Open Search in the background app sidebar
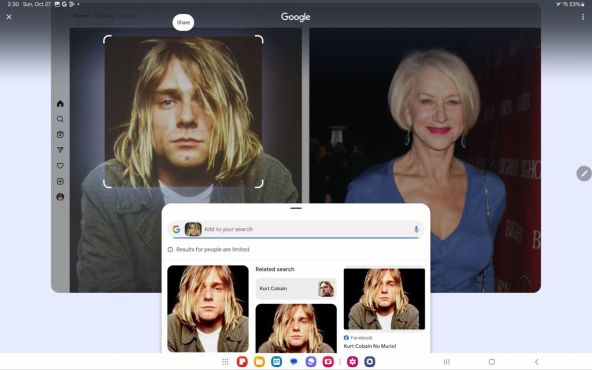Viewport: 592px width, 370px height. pyautogui.click(x=60, y=119)
